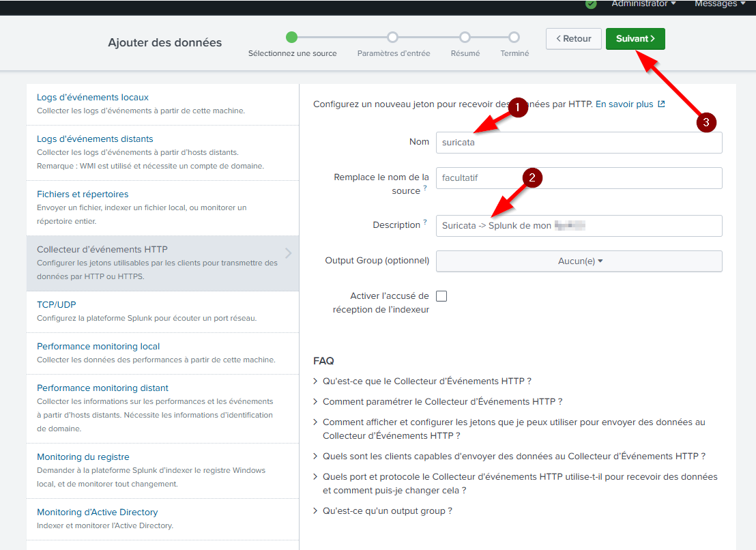Click the green Suivant button
756x550 pixels.
coord(635,39)
